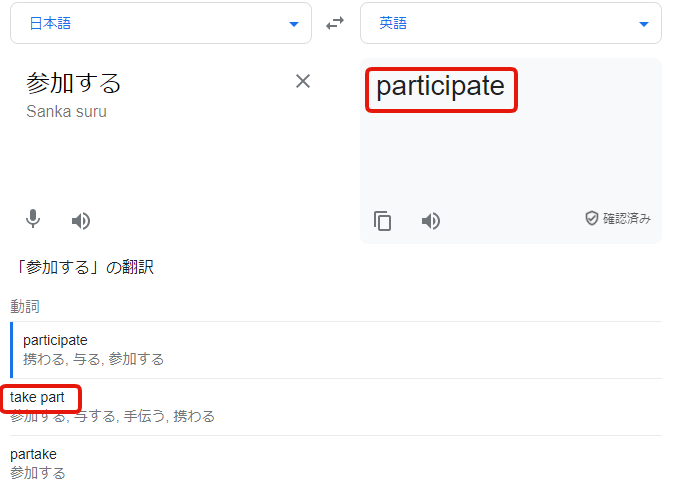The width and height of the screenshot is (677, 493).
Task: Start voice input with the microphone icon
Action: (x=33, y=219)
